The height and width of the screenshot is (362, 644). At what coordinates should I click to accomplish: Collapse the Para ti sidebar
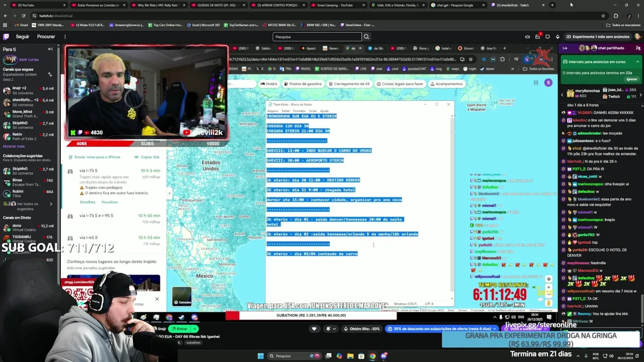coord(50,49)
